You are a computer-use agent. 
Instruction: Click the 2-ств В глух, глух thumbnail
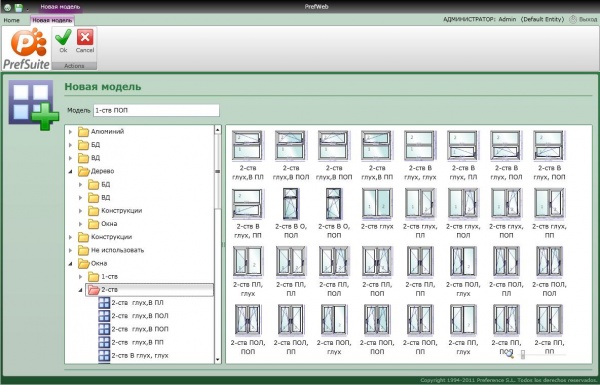[x=420, y=145]
